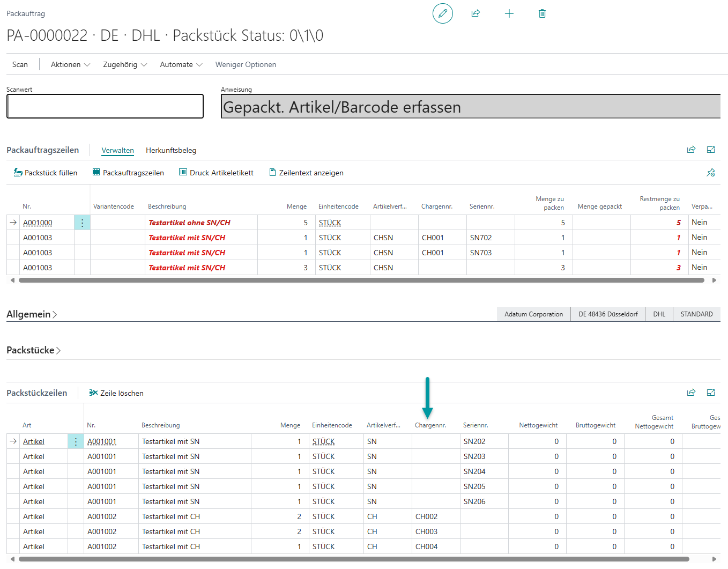Open row options for line A001000
The width and height of the screenshot is (728, 569).
pyautogui.click(x=82, y=223)
